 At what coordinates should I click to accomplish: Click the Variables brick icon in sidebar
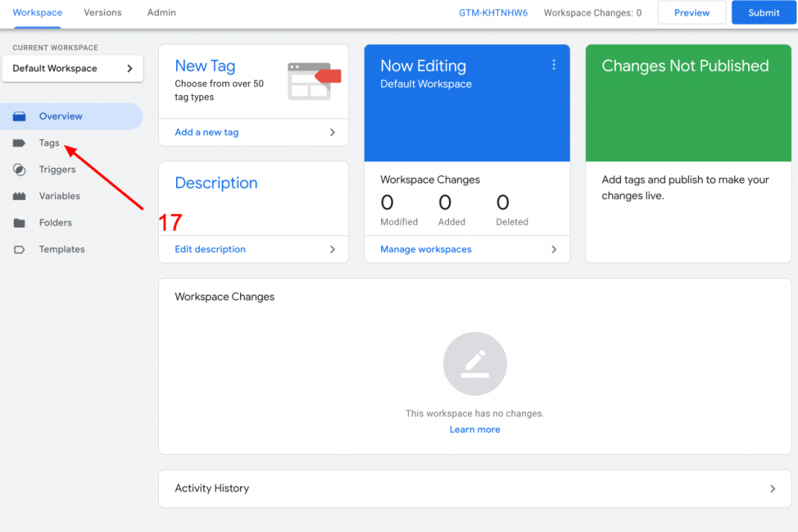pyautogui.click(x=19, y=196)
